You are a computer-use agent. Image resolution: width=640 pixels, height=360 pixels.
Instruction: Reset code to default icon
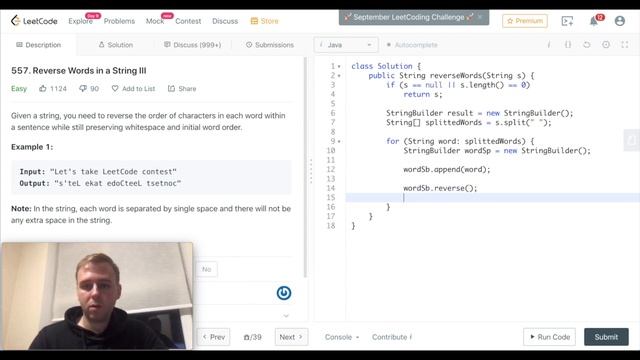587,44
